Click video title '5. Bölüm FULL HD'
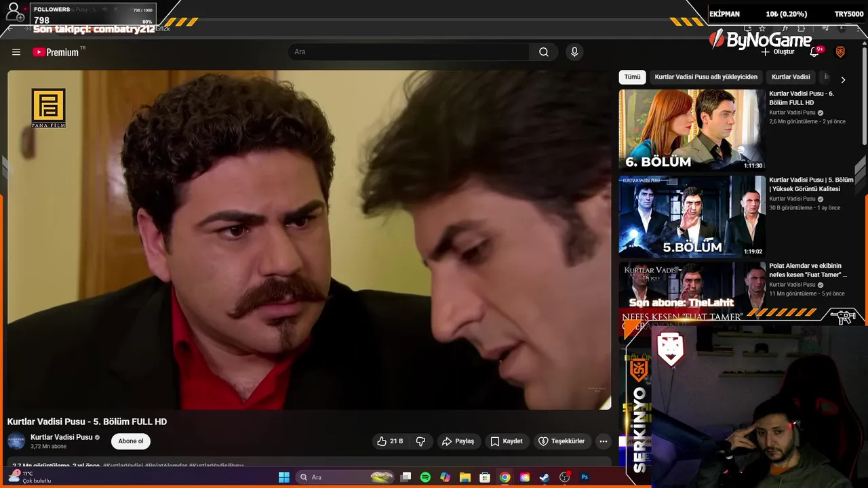 point(87,422)
